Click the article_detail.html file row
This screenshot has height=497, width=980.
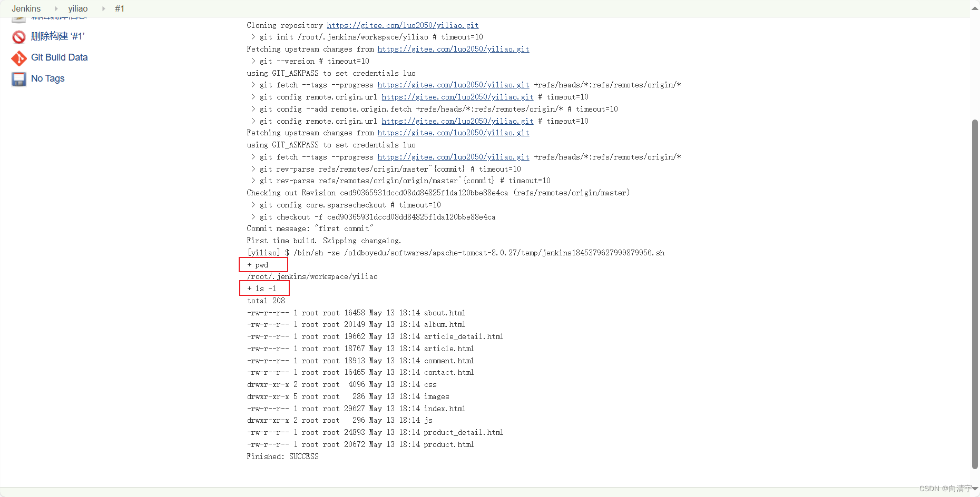pos(375,336)
